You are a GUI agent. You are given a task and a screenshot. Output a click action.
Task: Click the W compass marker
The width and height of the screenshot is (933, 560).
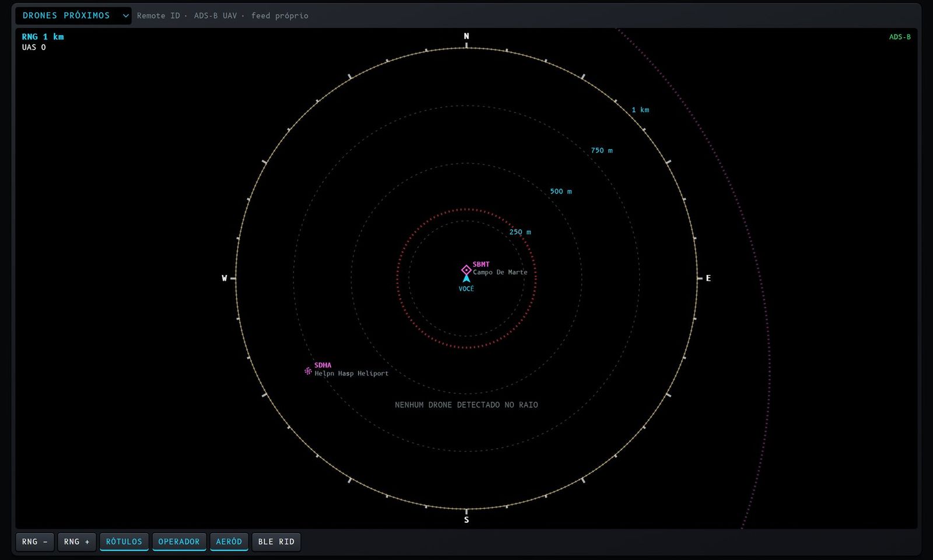point(225,279)
